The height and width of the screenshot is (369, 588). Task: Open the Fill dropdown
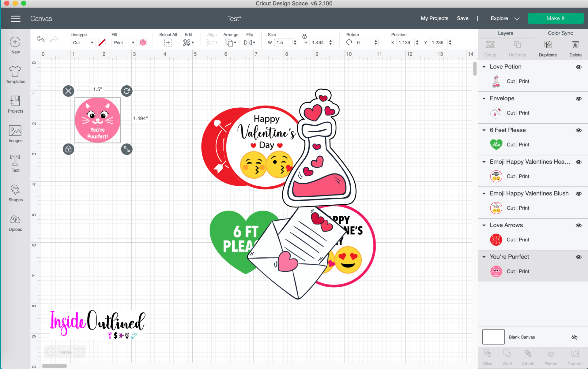(124, 43)
